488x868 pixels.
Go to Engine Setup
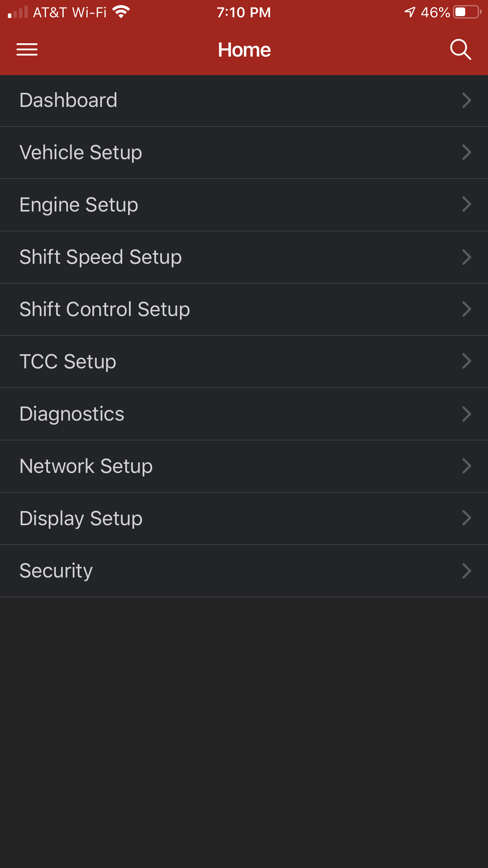79,205
